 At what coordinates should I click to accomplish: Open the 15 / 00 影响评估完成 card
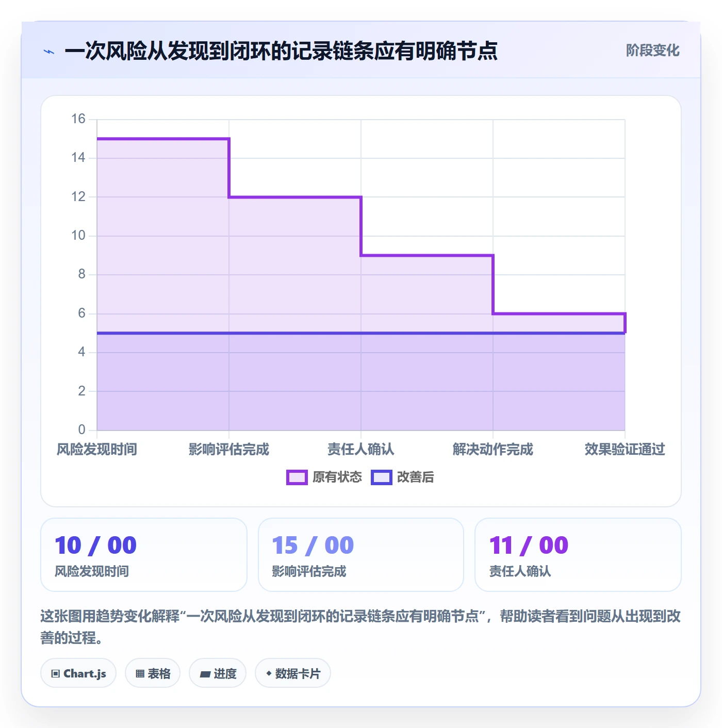[x=361, y=555]
